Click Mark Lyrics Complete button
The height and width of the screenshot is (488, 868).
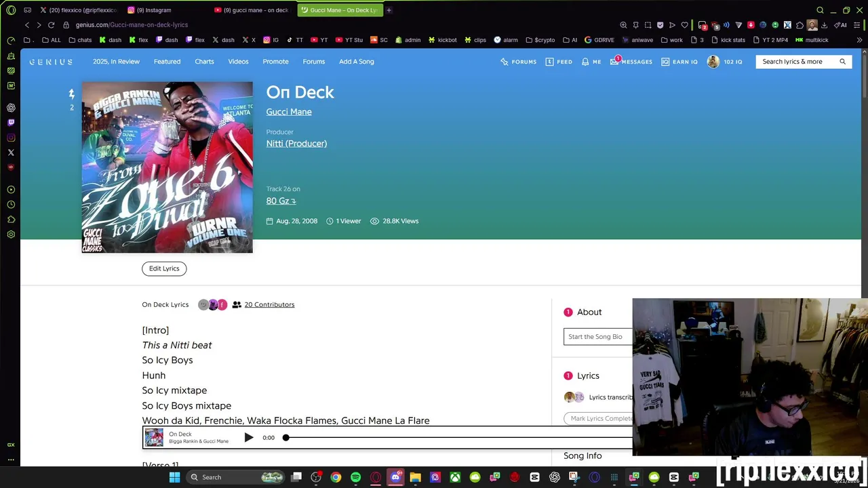click(x=598, y=419)
